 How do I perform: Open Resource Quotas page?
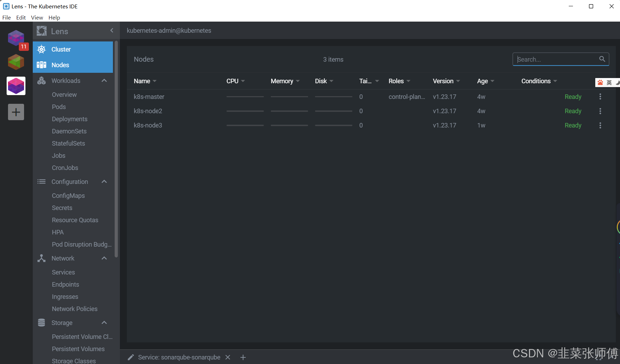75,220
